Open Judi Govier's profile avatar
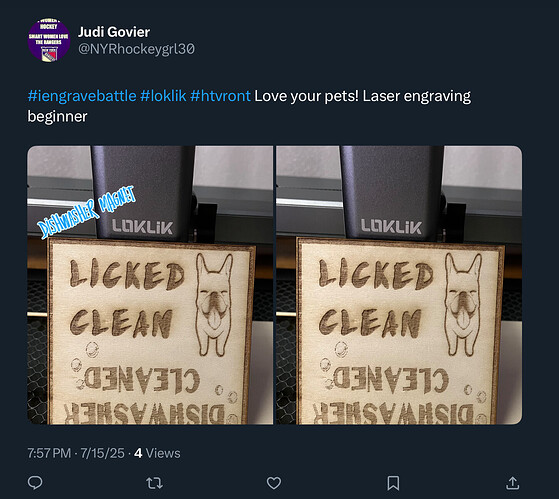The height and width of the screenshot is (499, 559). coord(49,40)
